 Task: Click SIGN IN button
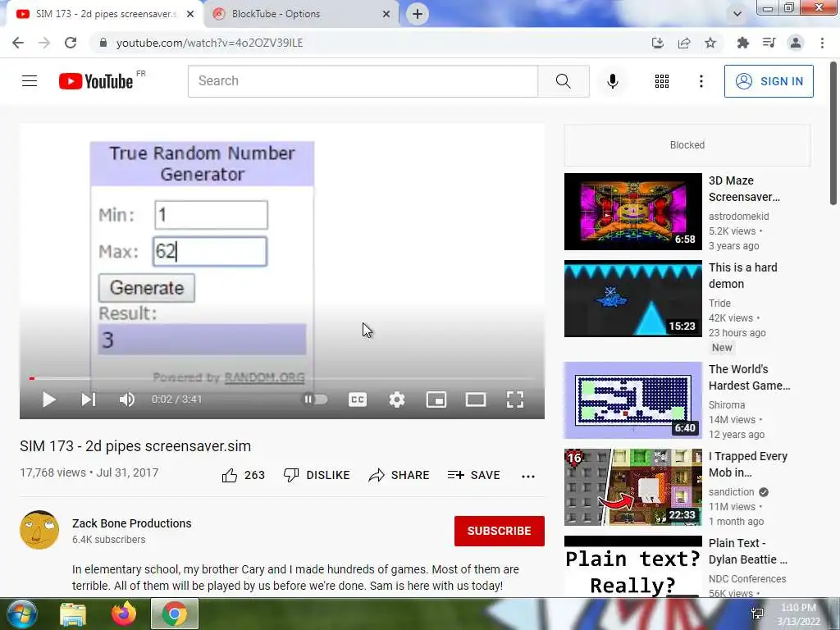tap(769, 81)
